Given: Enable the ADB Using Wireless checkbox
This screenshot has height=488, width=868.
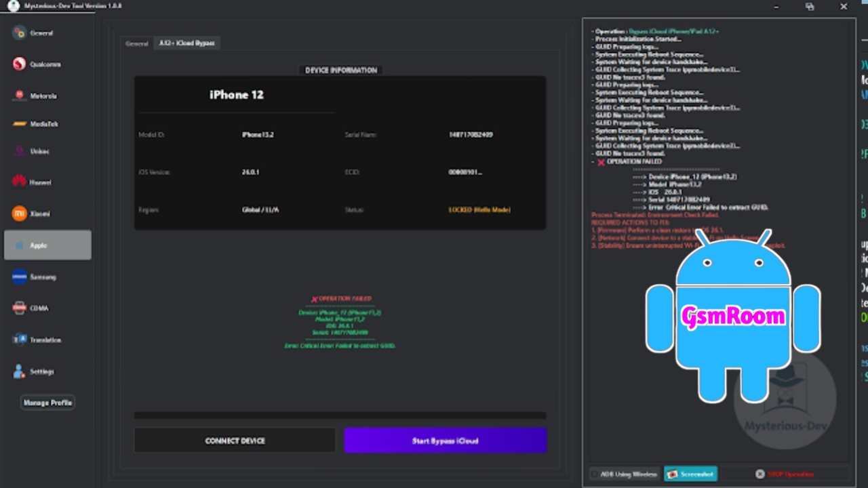Looking at the screenshot, I should click(595, 474).
